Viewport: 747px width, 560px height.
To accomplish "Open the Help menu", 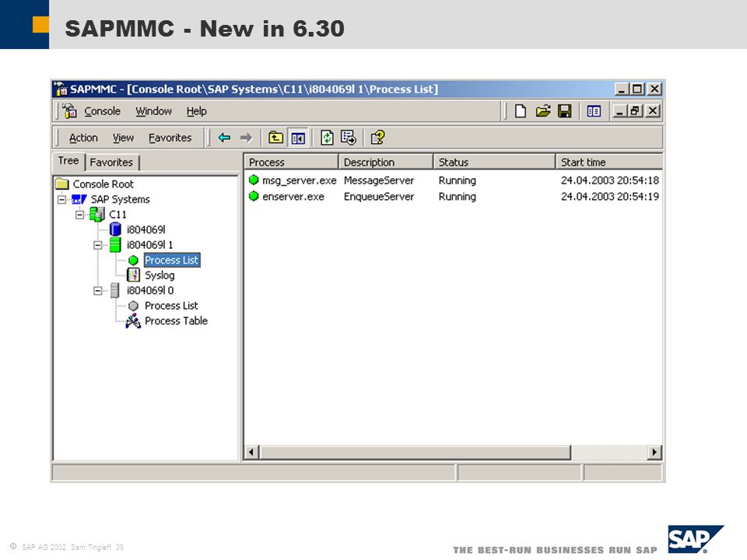I will click(196, 111).
